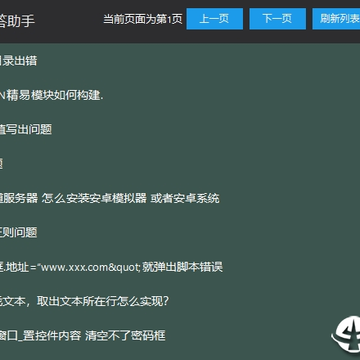Click the 当前页面为第1页 page indicator

pos(143,19)
